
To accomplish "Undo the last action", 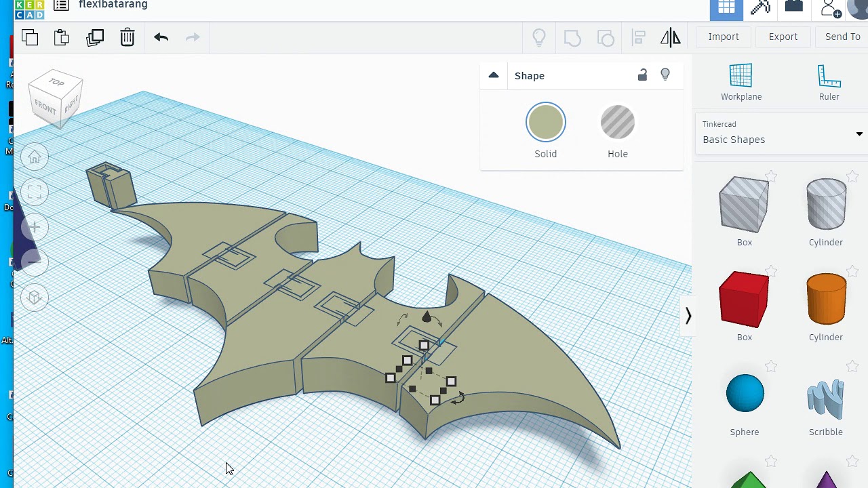I will [x=161, y=37].
